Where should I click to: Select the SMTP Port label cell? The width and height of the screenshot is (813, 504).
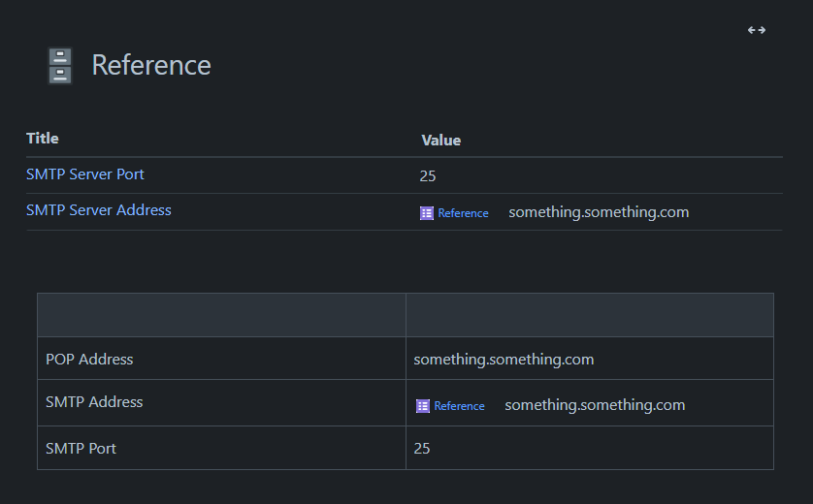[x=81, y=449]
